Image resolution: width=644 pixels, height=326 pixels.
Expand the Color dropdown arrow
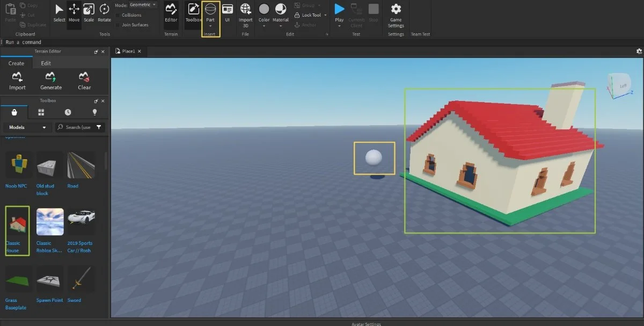pyautogui.click(x=264, y=26)
